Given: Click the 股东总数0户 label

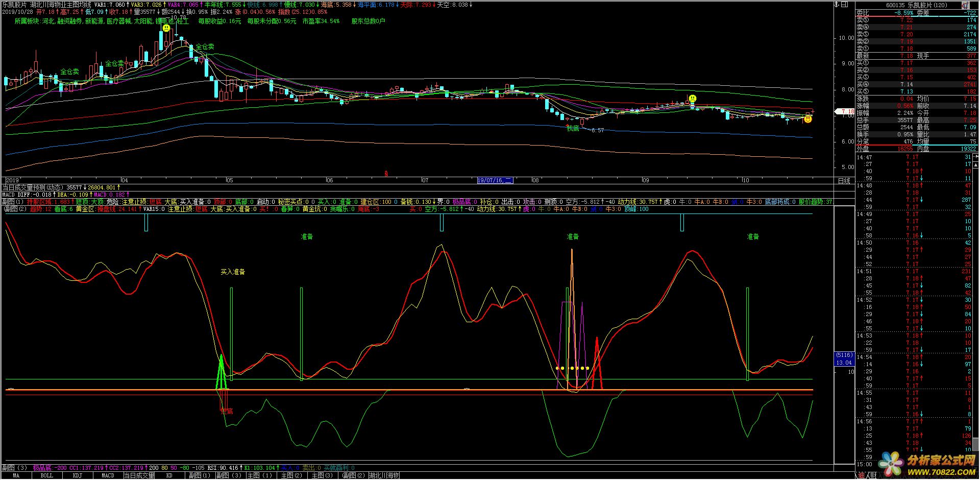Looking at the screenshot, I should (x=369, y=21).
